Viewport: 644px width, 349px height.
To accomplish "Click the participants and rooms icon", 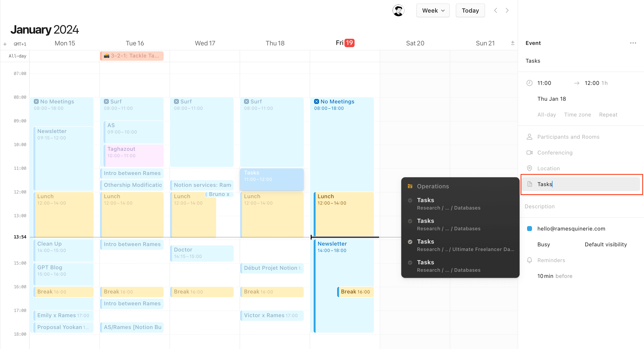I will (x=529, y=136).
